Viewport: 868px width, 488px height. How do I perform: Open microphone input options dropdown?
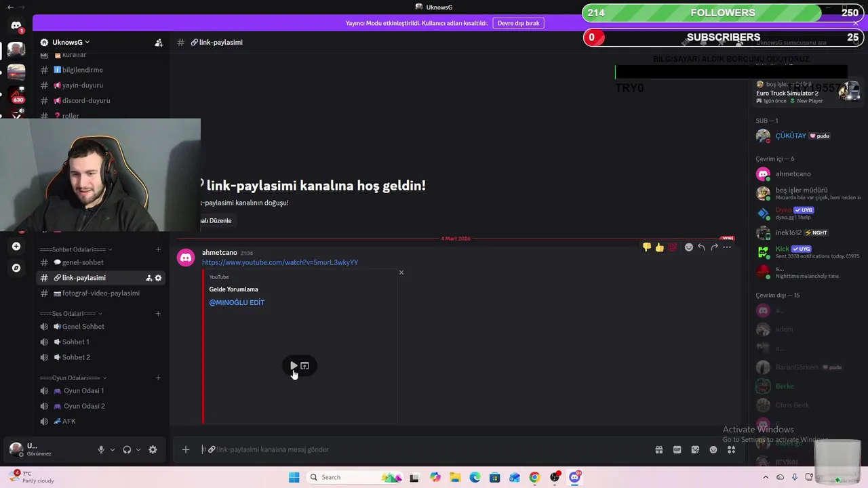[113, 449]
